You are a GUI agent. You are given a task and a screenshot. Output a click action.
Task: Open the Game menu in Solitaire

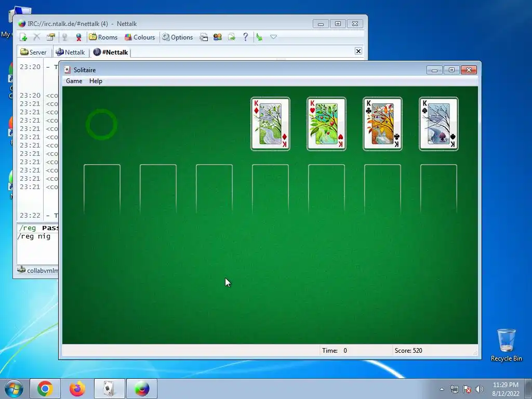74,81
